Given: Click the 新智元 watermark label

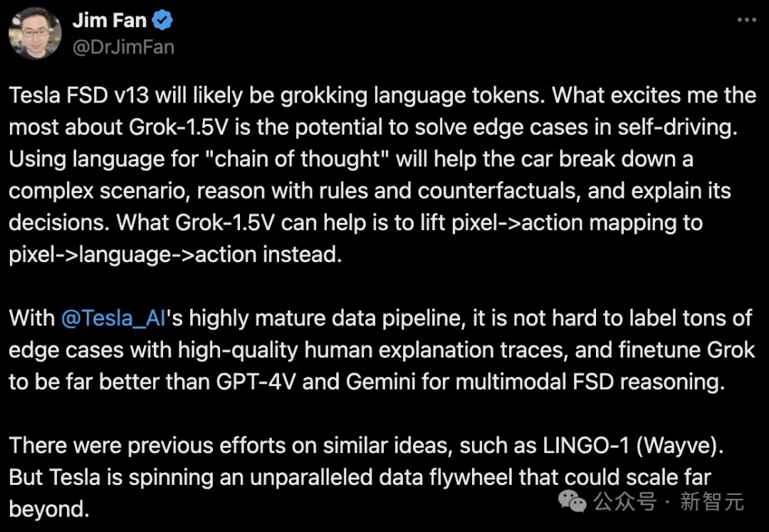Looking at the screenshot, I should [711, 501].
